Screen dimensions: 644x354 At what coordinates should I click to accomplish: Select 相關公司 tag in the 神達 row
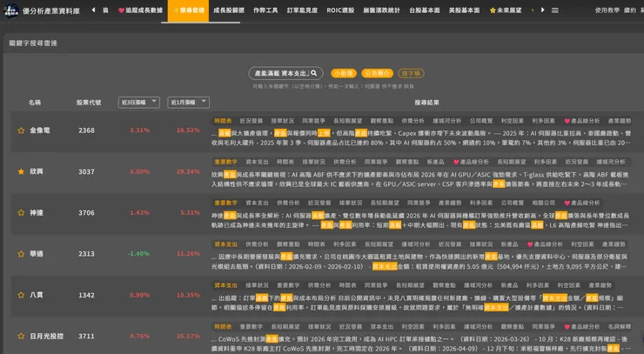click(543, 203)
